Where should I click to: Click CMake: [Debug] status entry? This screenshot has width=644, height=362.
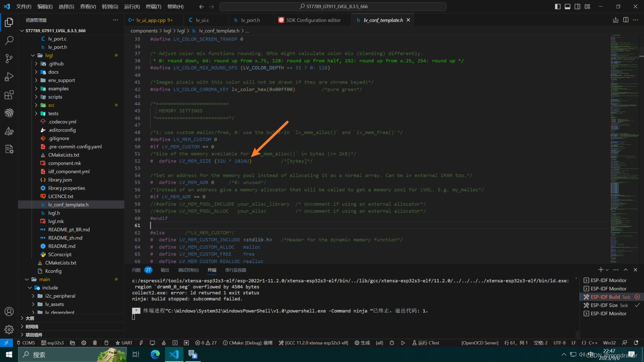click(248, 343)
